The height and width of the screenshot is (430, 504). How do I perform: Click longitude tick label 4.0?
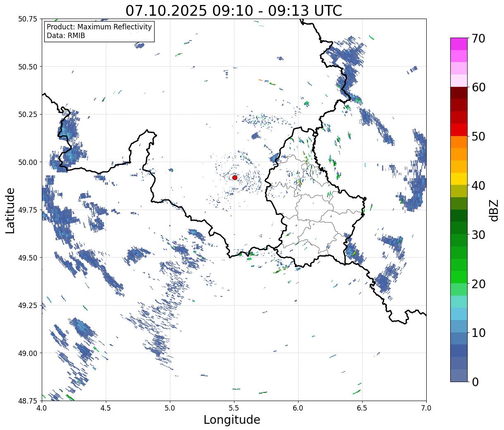point(42,408)
